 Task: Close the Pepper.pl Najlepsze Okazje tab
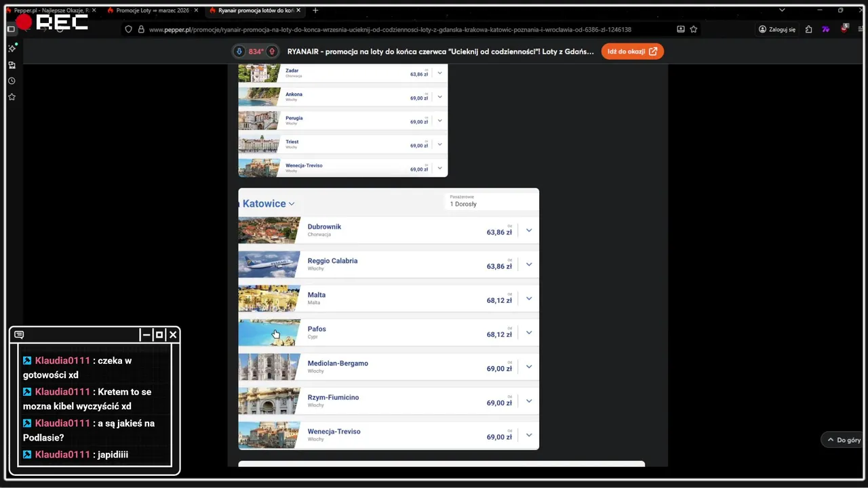click(93, 10)
